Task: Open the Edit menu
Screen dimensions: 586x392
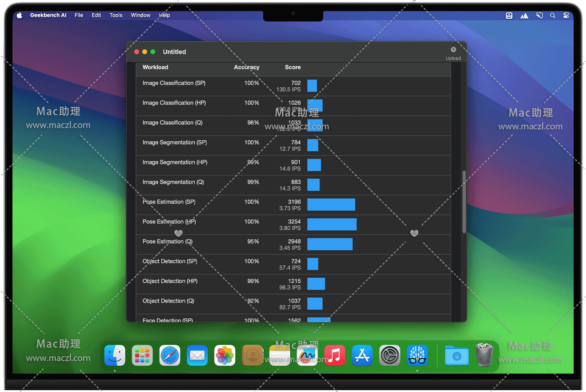Action: pos(96,15)
